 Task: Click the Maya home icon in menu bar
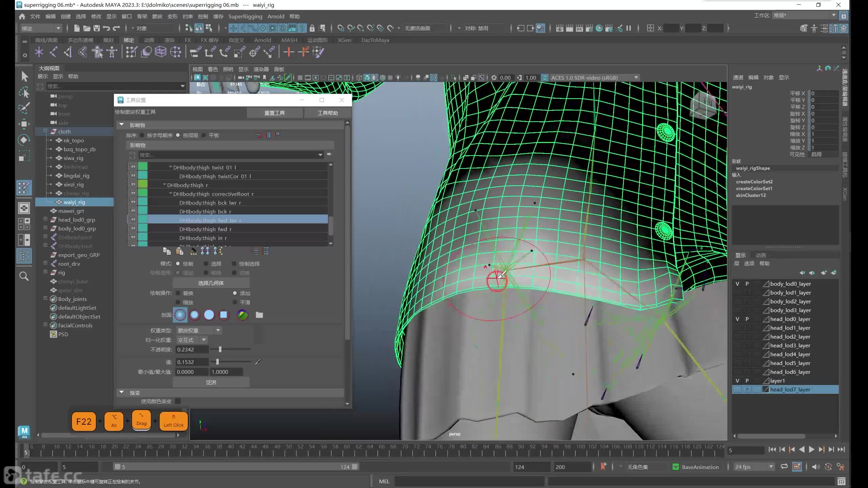click(x=22, y=16)
